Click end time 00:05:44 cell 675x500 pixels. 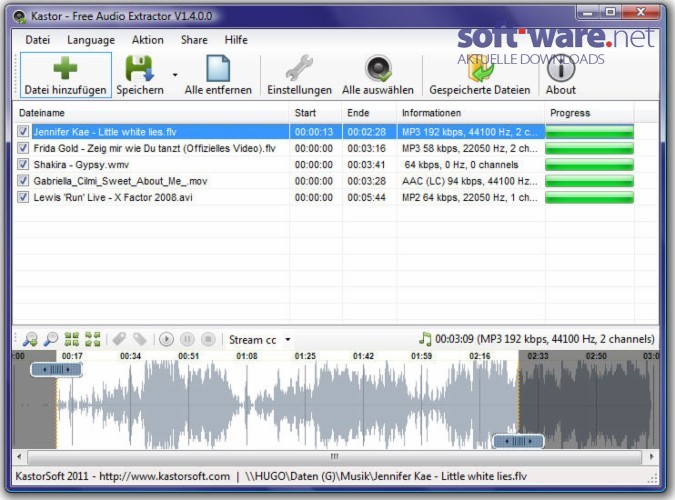366,197
